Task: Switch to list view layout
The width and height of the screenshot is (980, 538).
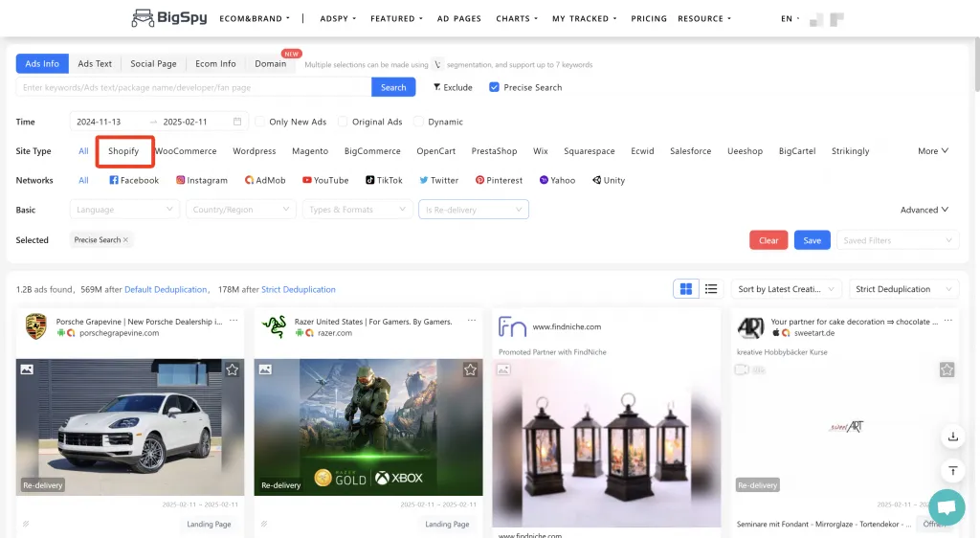Action: [711, 289]
